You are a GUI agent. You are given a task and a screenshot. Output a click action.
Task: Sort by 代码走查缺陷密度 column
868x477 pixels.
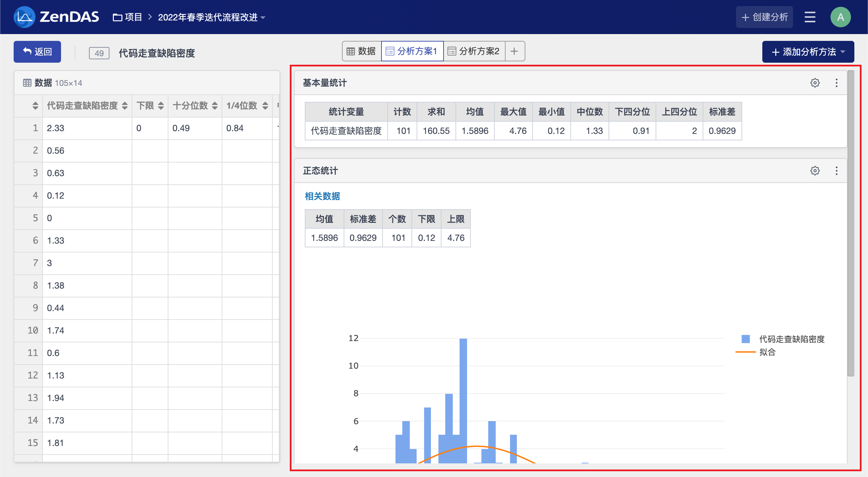point(125,106)
